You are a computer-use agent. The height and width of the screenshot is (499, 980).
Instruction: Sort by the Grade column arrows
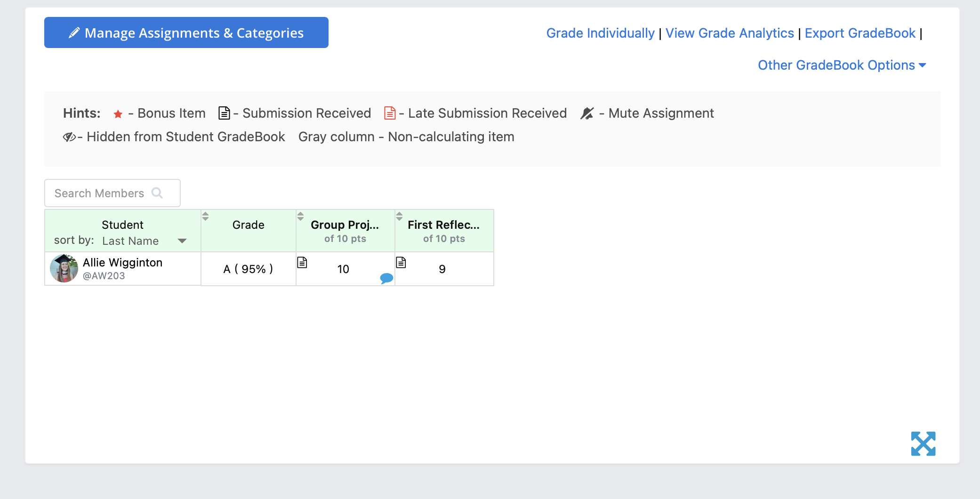click(x=205, y=217)
